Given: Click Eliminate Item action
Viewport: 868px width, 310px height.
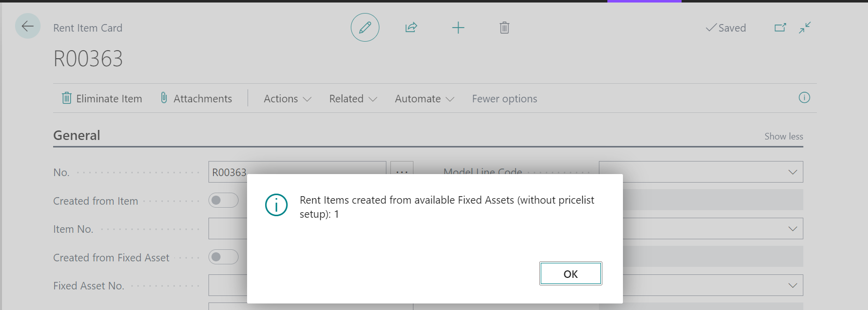Looking at the screenshot, I should 102,99.
